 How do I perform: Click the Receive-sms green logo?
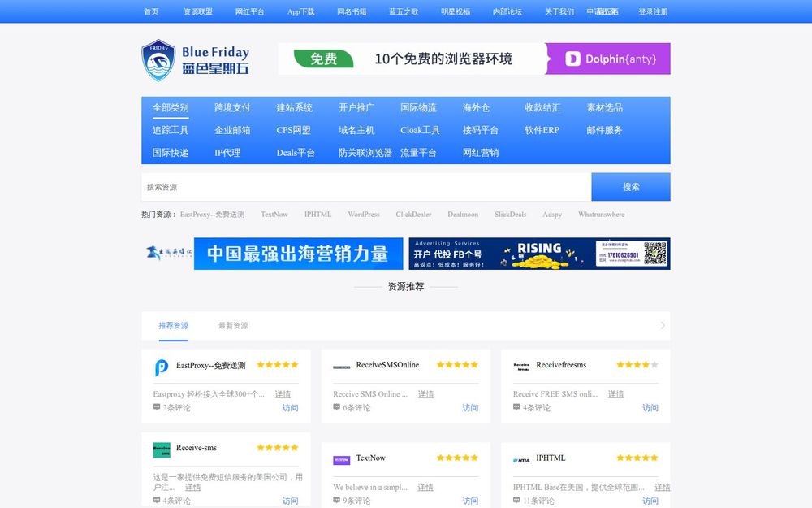(x=162, y=450)
